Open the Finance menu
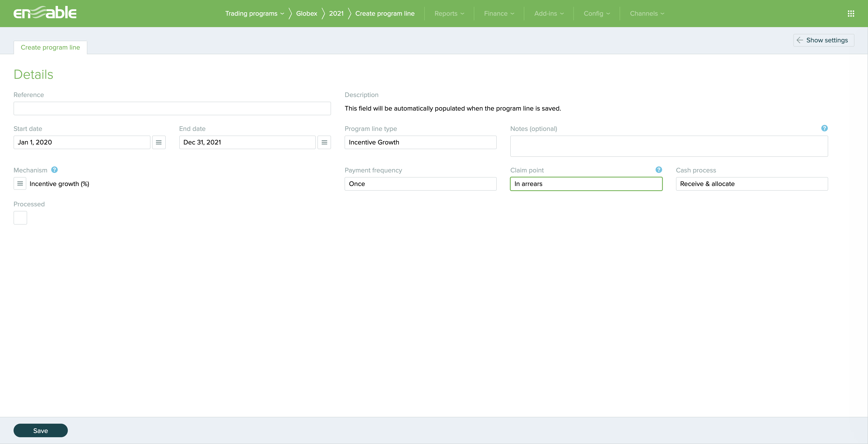The image size is (868, 444). coord(499,14)
